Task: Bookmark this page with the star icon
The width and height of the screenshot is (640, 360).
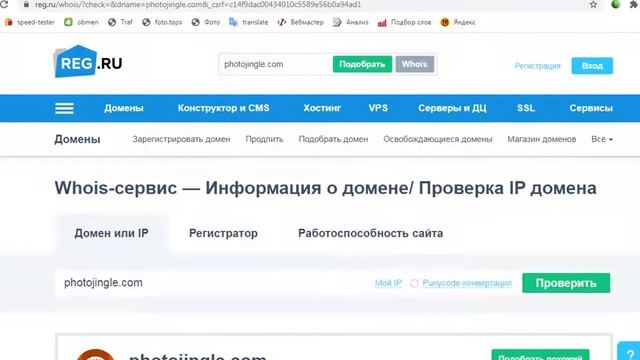Action: coord(593,4)
